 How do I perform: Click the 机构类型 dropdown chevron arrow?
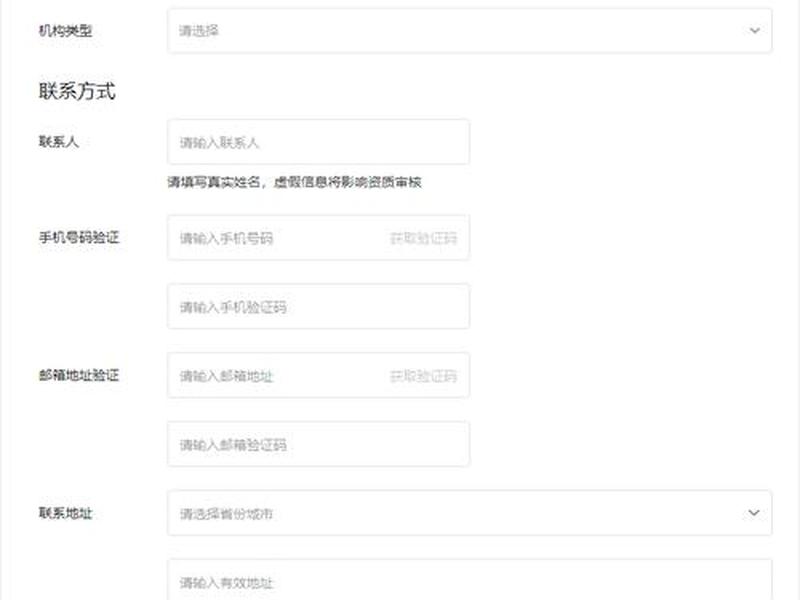click(x=755, y=31)
